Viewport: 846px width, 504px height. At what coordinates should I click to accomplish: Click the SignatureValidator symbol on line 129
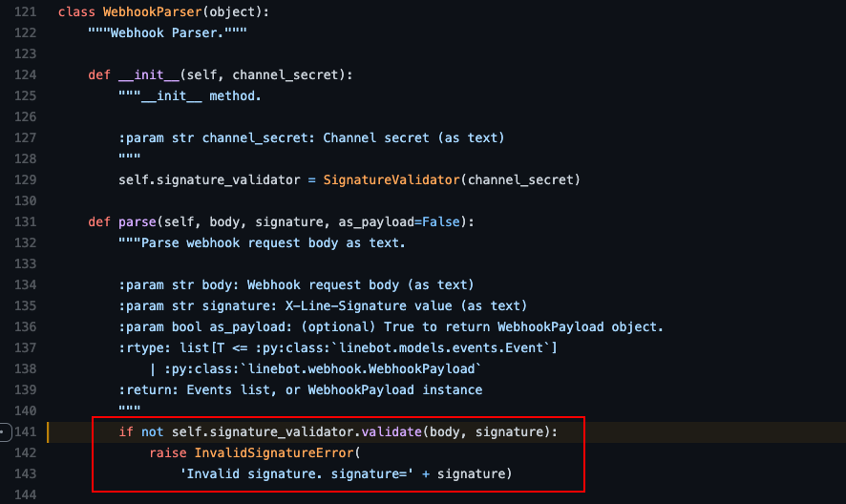point(391,179)
